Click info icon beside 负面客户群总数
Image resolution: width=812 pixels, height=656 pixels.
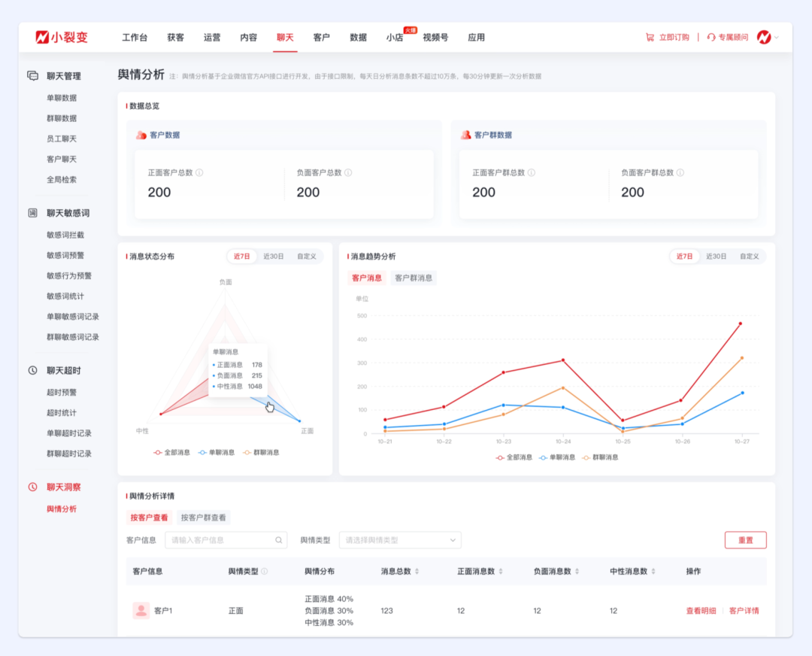(x=680, y=172)
